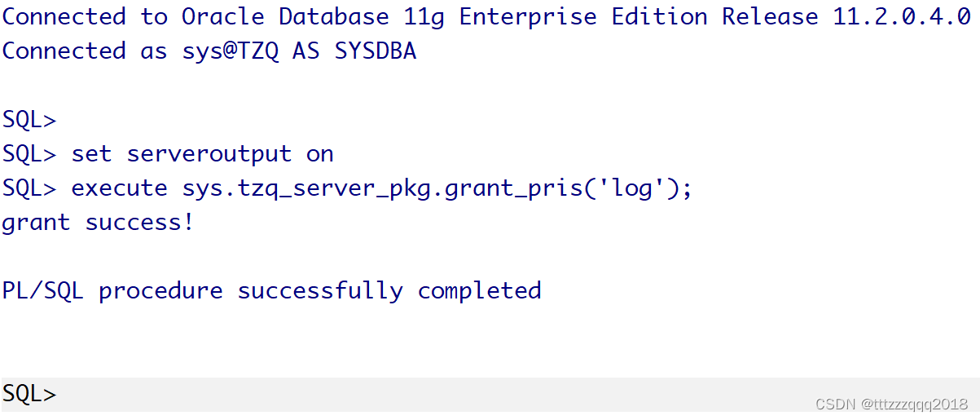Click the word 'execute' in the command line
The image size is (980, 420).
[120, 188]
